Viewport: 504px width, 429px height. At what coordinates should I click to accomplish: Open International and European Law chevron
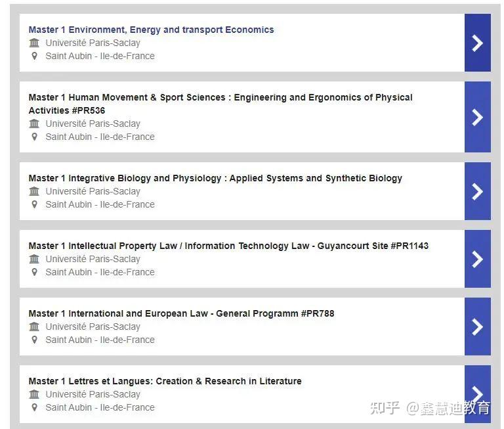click(477, 327)
